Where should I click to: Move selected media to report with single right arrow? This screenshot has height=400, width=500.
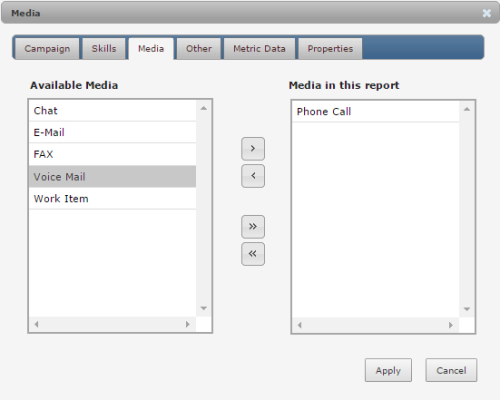(253, 149)
